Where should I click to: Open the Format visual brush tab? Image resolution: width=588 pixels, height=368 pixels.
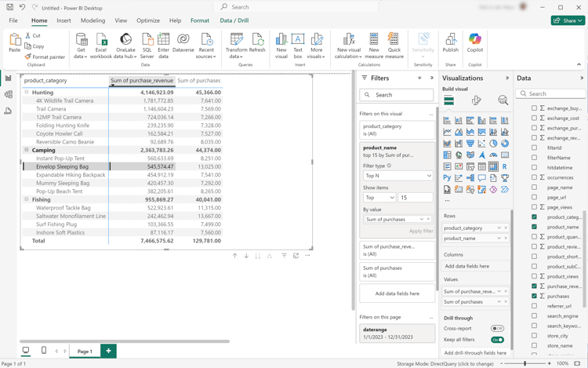point(476,100)
